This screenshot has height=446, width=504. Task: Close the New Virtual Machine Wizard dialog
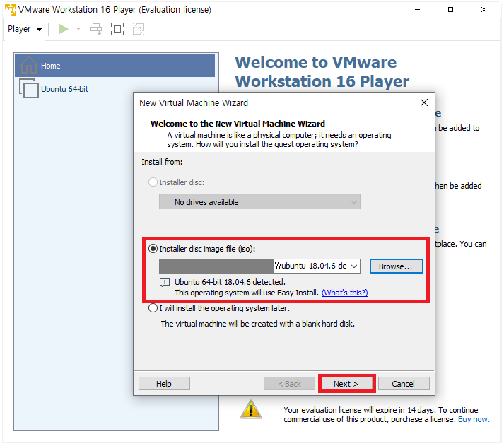pyautogui.click(x=424, y=102)
